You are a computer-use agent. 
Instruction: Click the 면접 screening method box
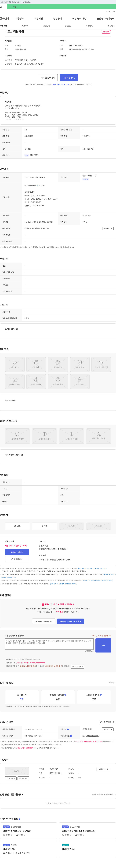tap(44, 526)
